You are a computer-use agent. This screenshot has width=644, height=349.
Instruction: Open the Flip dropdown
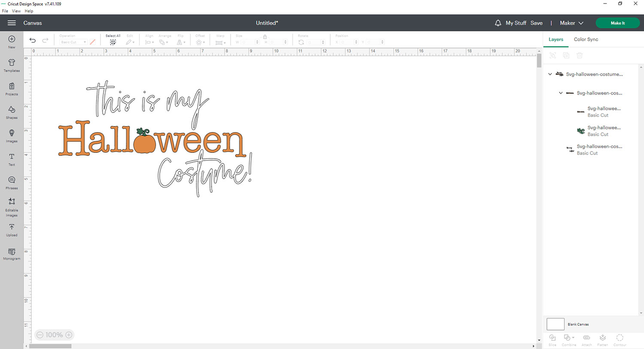click(x=181, y=40)
